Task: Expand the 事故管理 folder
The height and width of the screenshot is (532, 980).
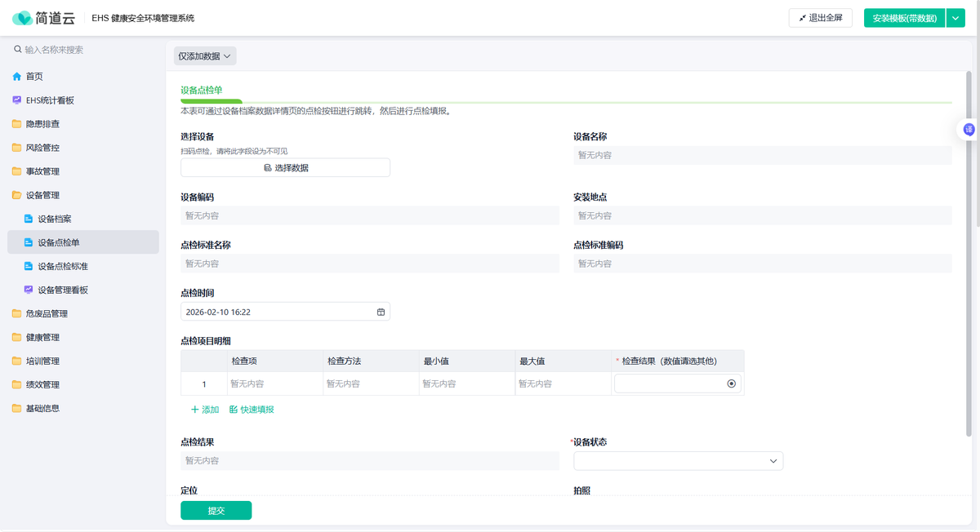Action: click(82, 171)
